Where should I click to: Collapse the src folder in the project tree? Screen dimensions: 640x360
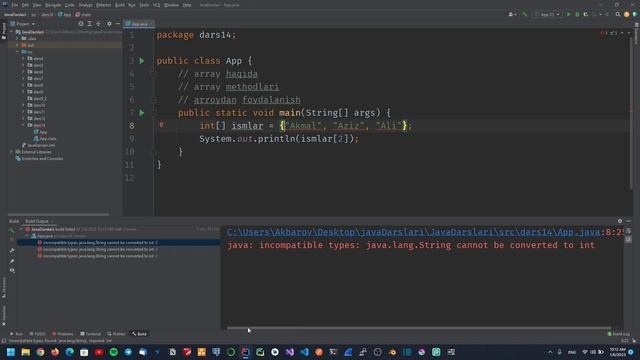[17, 52]
